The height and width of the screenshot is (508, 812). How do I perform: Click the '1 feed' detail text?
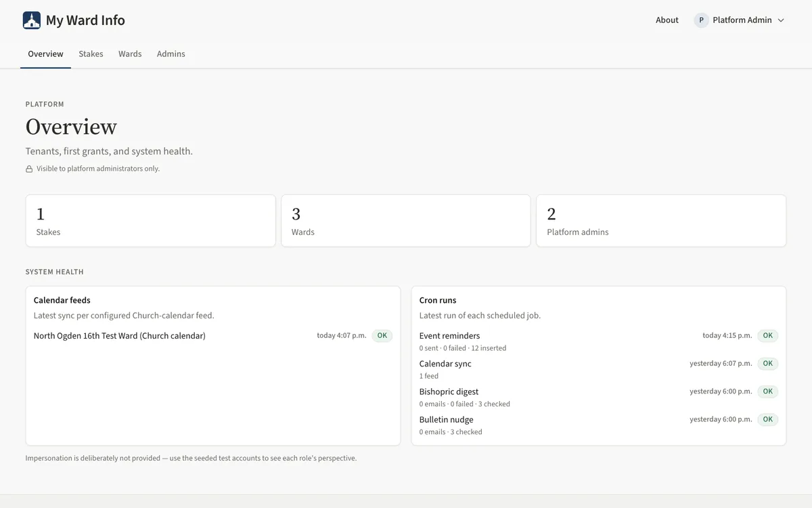point(429,376)
